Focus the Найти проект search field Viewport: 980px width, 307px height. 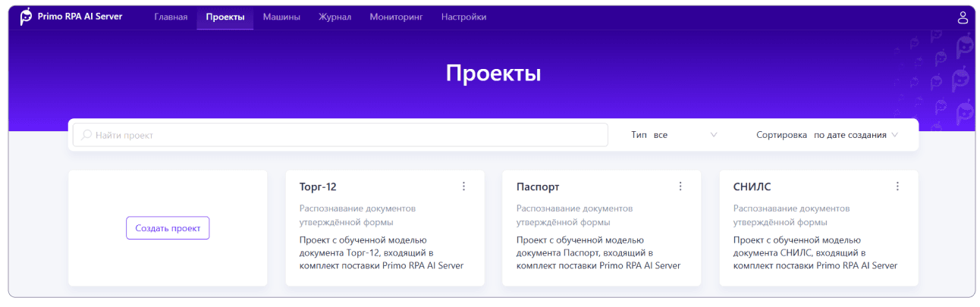341,135
